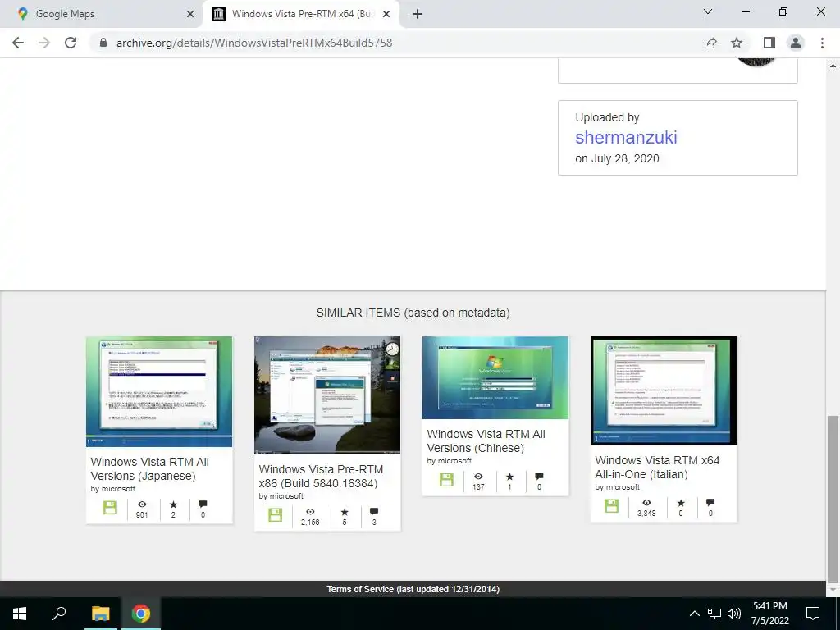The image size is (840, 630).
Task: Click views eye icon showing 3,848
Action: (x=646, y=503)
